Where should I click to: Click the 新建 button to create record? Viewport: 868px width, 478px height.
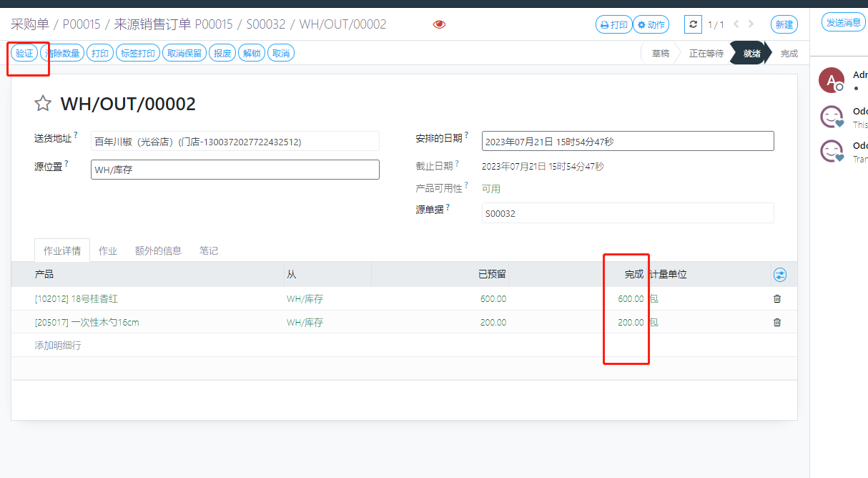point(784,24)
